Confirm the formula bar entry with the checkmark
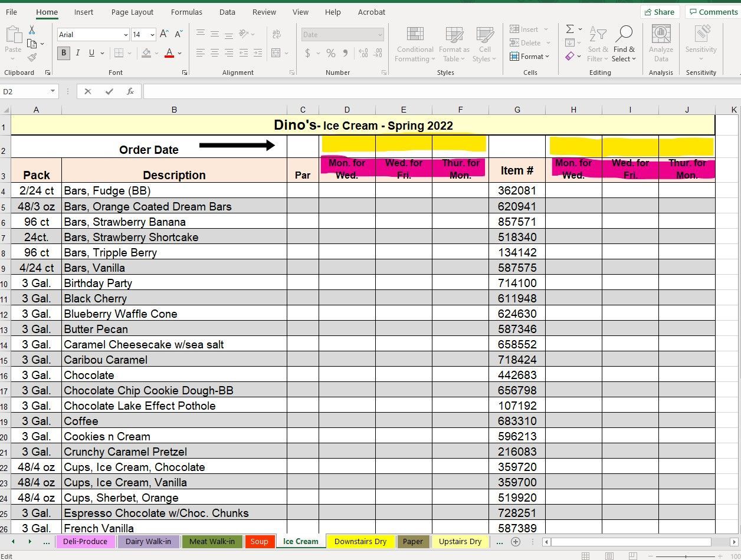The width and height of the screenshot is (741, 560). [109, 91]
